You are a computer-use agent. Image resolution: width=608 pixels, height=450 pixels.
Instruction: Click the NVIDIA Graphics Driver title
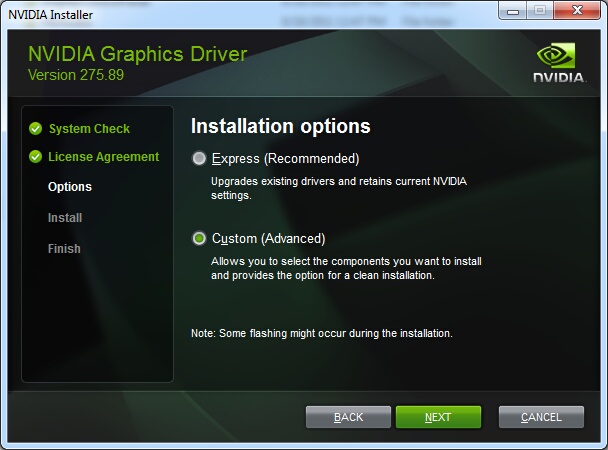point(138,54)
